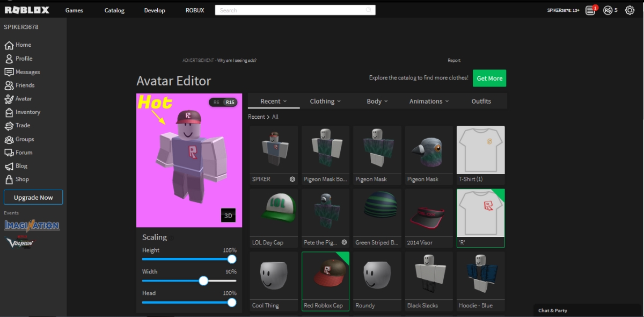The image size is (644, 317).
Task: Click the SPIKER3678 username in sidebar
Action: [x=21, y=27]
